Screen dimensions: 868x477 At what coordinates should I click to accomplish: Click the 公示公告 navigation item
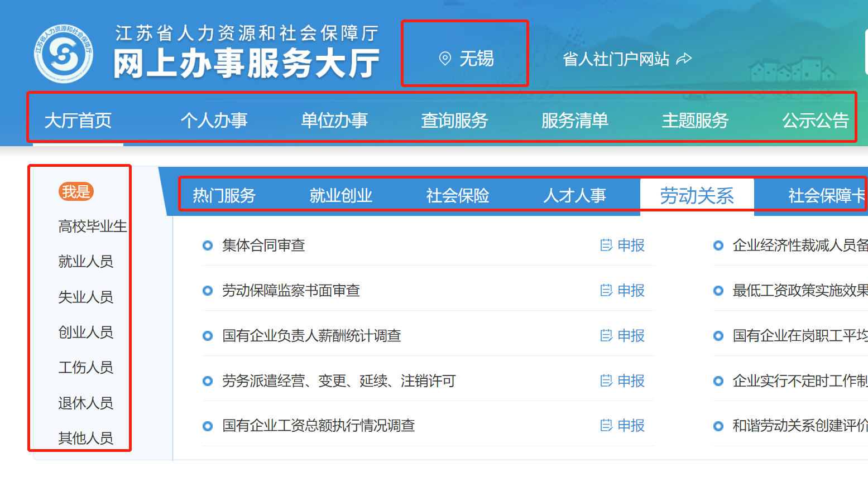(815, 121)
